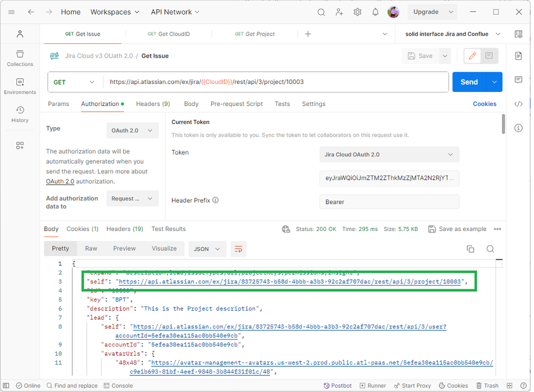Open environment quick look icon
Screen dimensions: 534x392
pos(518,34)
